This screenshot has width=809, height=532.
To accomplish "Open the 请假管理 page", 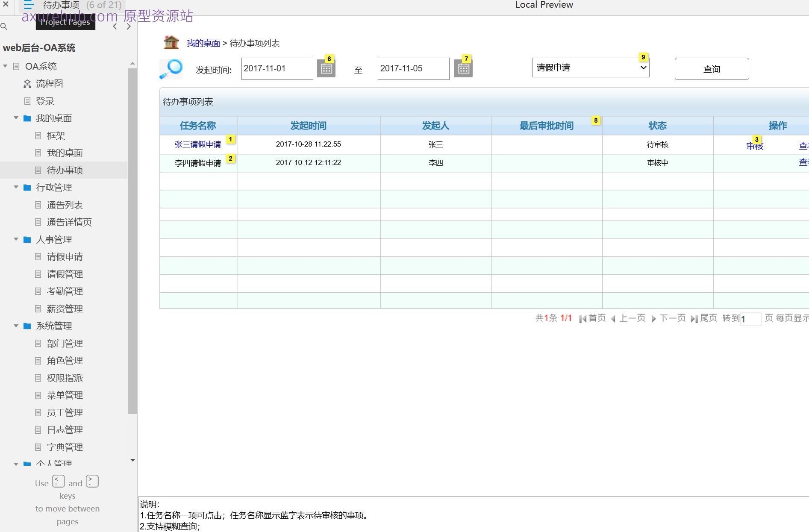I will (x=65, y=274).
